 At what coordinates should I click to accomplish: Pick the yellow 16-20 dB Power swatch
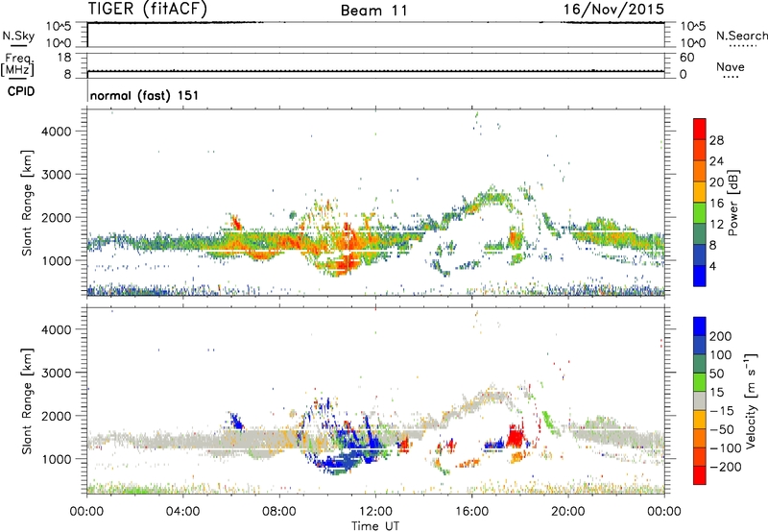click(700, 191)
